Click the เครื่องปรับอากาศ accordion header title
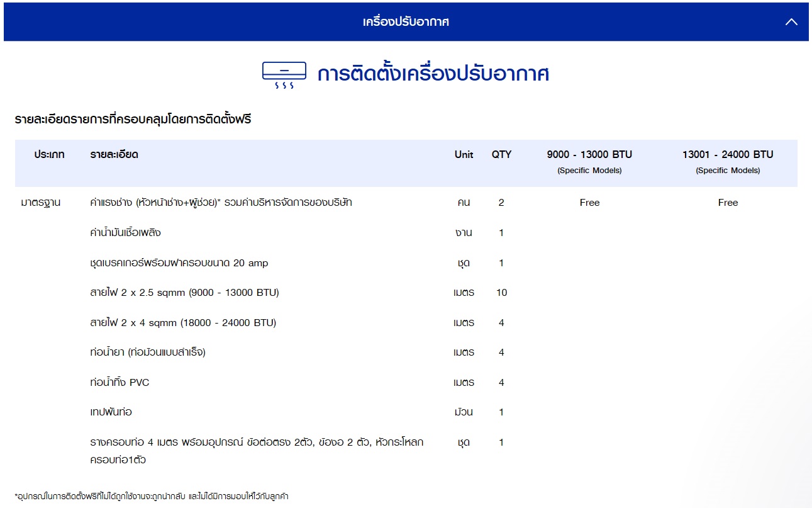 [x=406, y=22]
